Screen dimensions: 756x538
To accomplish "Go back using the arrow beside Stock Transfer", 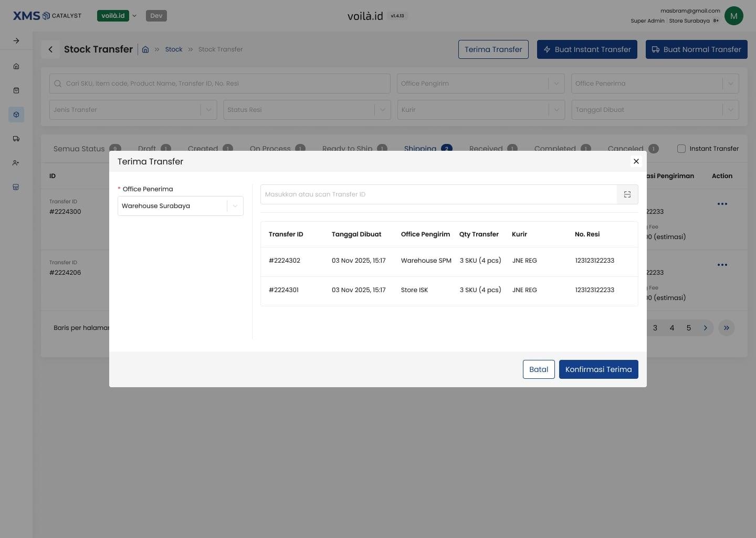I will [x=50, y=49].
